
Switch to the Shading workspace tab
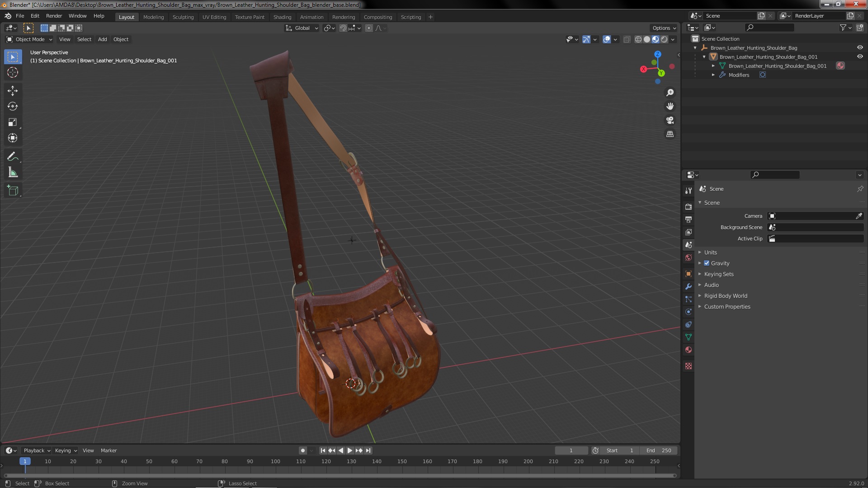tap(282, 17)
